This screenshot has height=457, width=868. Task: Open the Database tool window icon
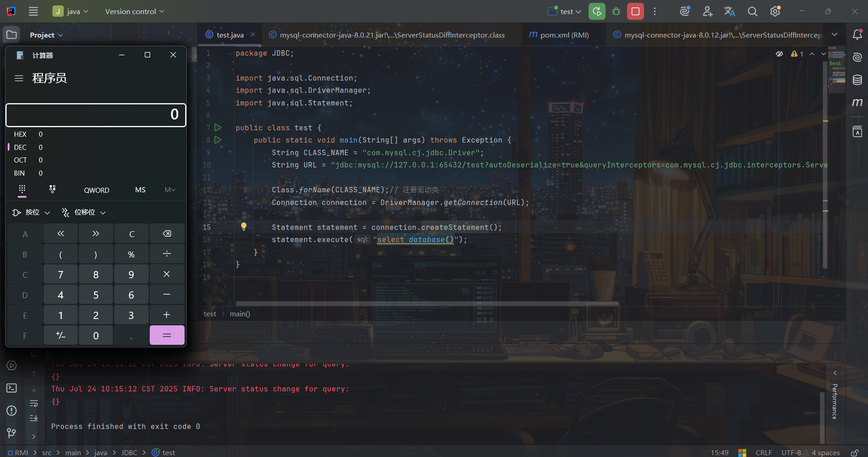(857, 80)
